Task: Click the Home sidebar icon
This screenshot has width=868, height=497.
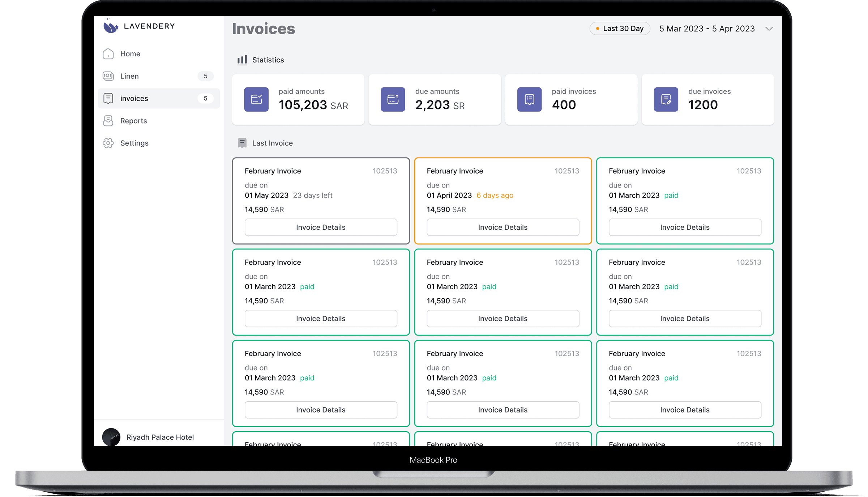Action: click(x=108, y=54)
